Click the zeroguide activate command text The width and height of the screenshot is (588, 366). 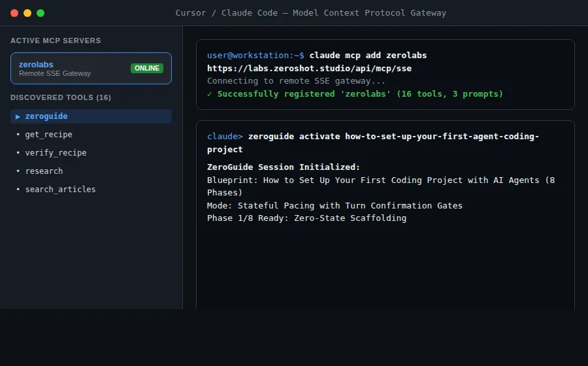(x=373, y=143)
